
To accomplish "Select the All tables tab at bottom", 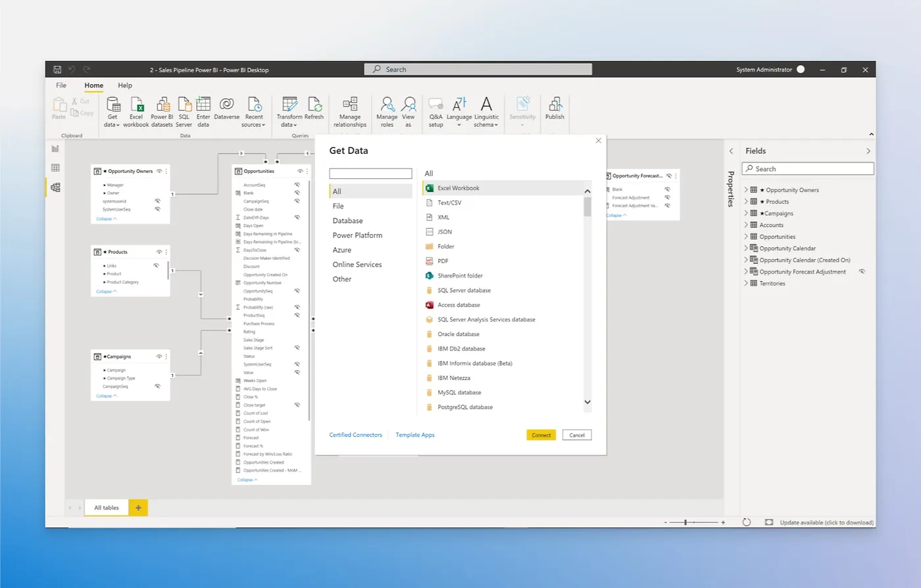I will [106, 507].
